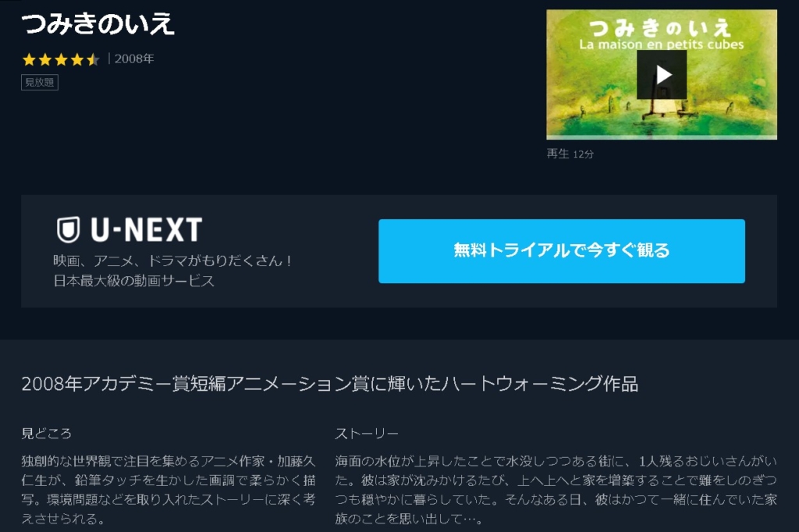Click the 2008年アカデミー賞 headline text
799x532 pixels.
[x=330, y=384]
